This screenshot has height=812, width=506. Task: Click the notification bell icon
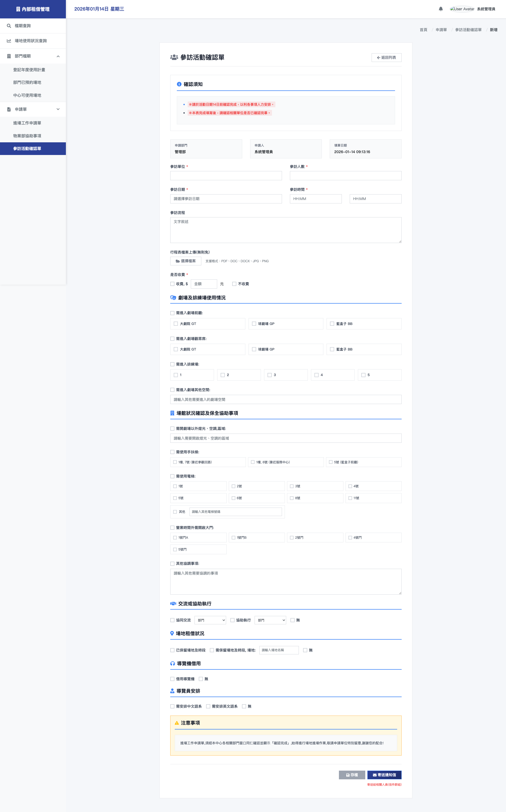[x=440, y=9]
